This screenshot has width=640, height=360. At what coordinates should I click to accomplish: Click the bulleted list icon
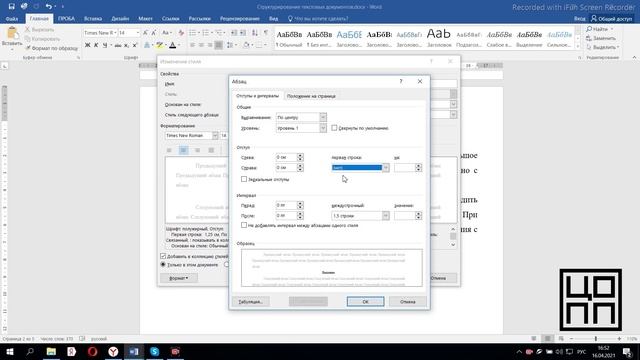[x=192, y=33]
